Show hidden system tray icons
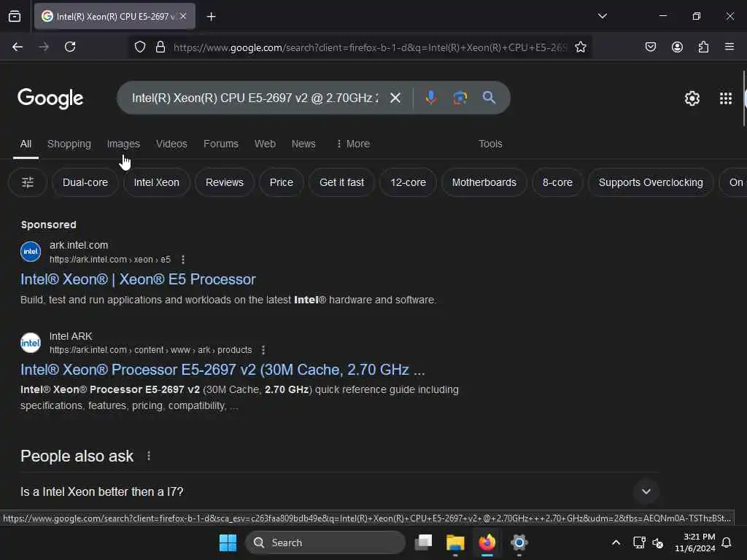 (x=616, y=542)
